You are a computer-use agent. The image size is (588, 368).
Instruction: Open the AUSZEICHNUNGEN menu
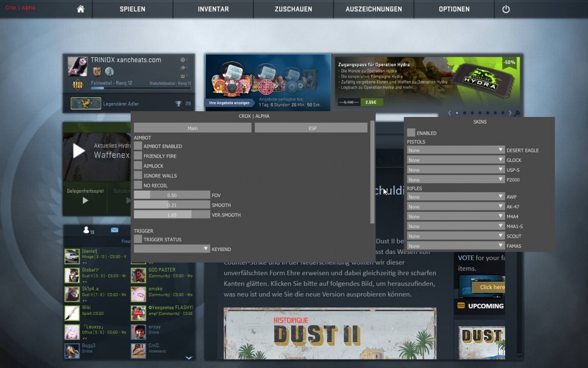tap(374, 9)
